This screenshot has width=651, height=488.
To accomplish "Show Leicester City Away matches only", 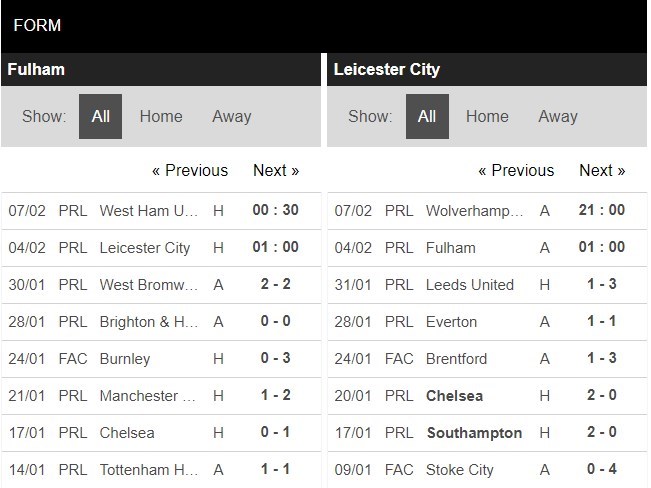I will click(558, 116).
